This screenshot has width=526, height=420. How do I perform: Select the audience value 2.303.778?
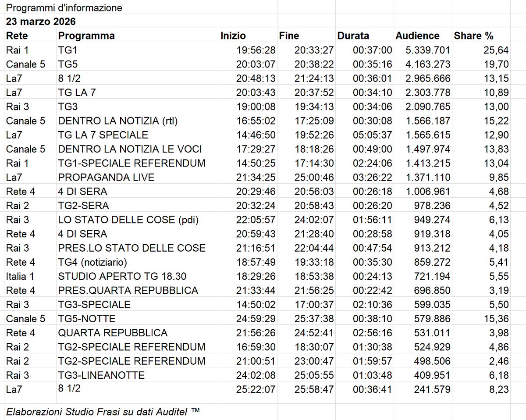[x=428, y=93]
